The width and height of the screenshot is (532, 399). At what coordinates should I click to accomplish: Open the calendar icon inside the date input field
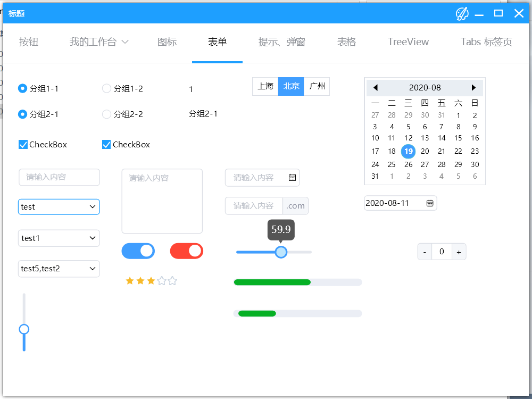[292, 177]
